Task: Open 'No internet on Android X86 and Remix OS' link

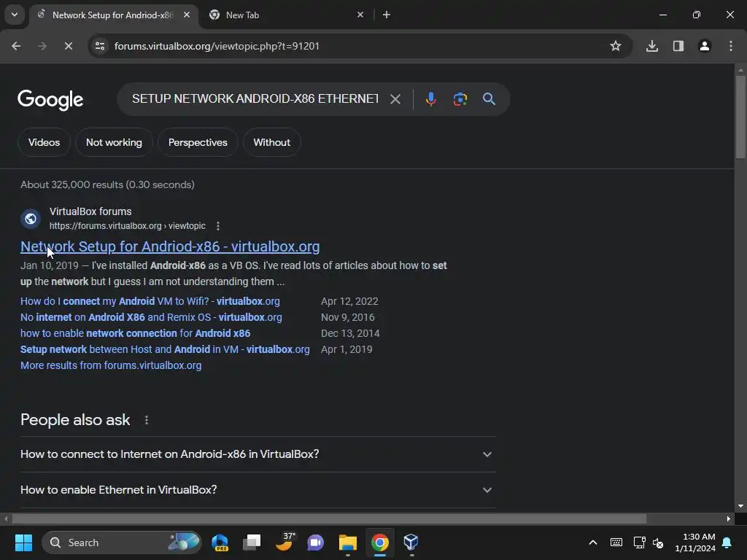Action: 151,317
